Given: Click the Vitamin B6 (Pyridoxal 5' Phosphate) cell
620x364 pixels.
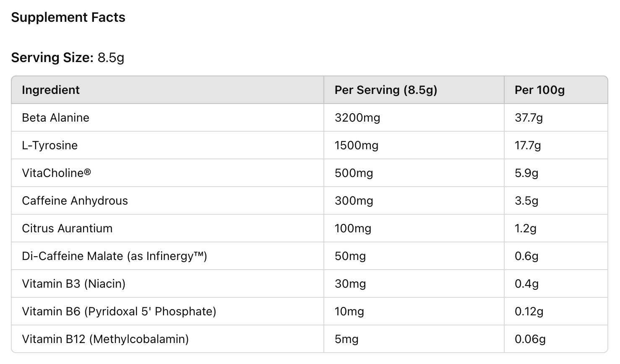Looking at the screenshot, I should (x=119, y=312).
